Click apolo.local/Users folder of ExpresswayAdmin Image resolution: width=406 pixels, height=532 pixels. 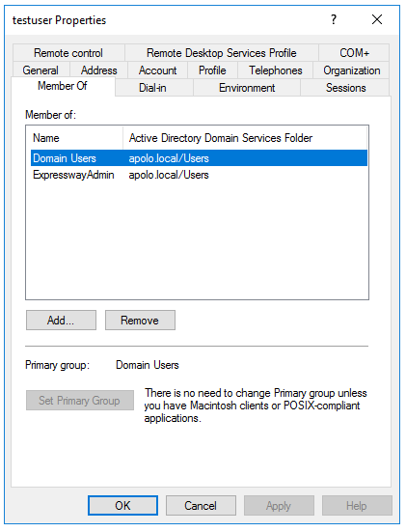pos(169,175)
